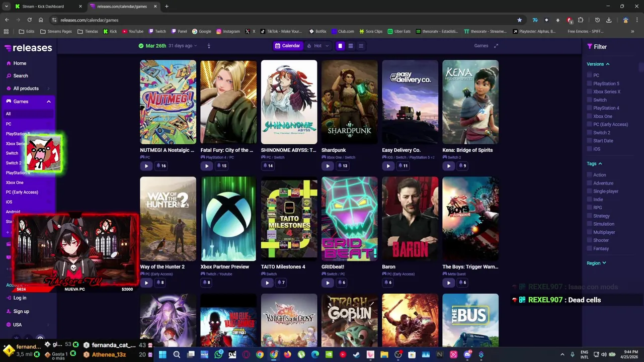The height and width of the screenshot is (362, 644).
Task: Click the follow bell on Easy Delivery Co.
Action: 403,166
